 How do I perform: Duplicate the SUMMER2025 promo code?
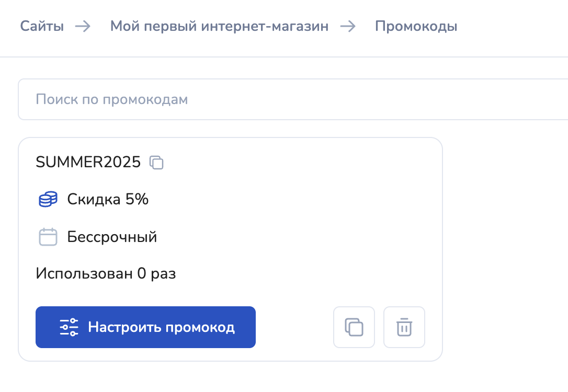tap(354, 327)
